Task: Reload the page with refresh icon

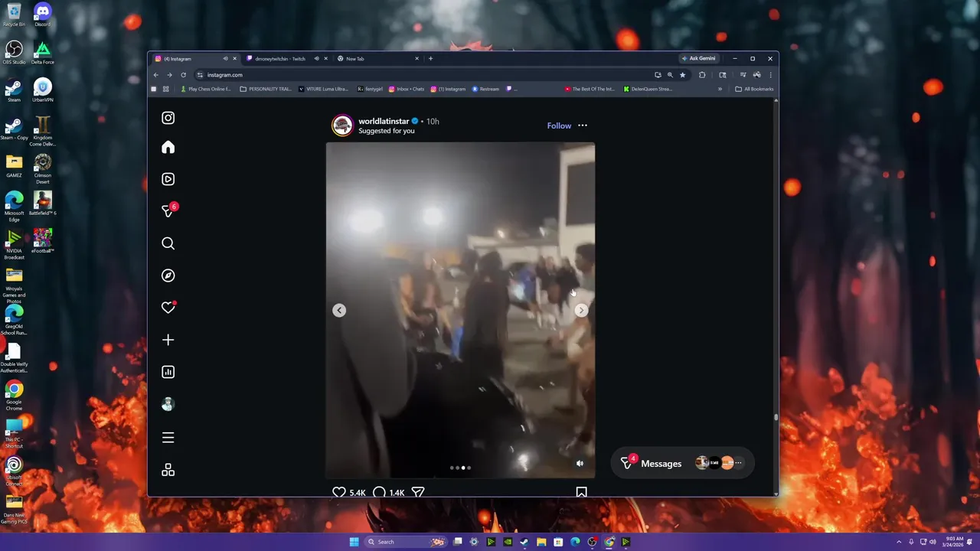Action: [183, 75]
